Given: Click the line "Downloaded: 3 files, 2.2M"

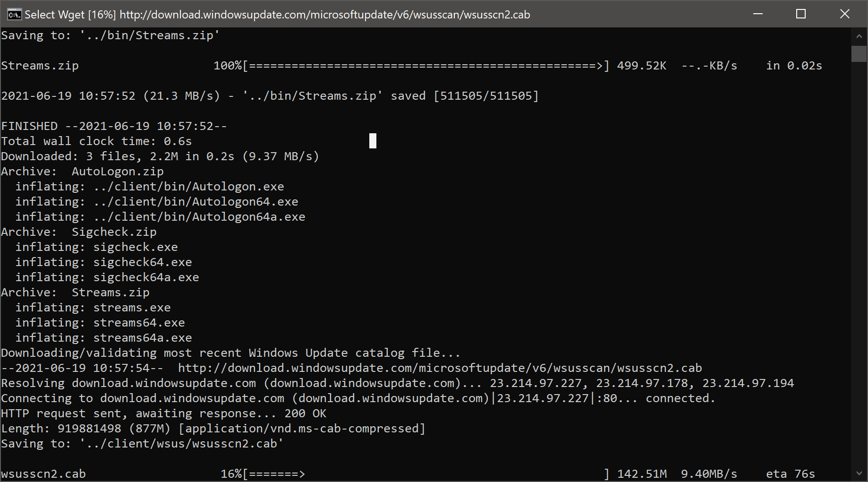Looking at the screenshot, I should pyautogui.click(x=160, y=156).
